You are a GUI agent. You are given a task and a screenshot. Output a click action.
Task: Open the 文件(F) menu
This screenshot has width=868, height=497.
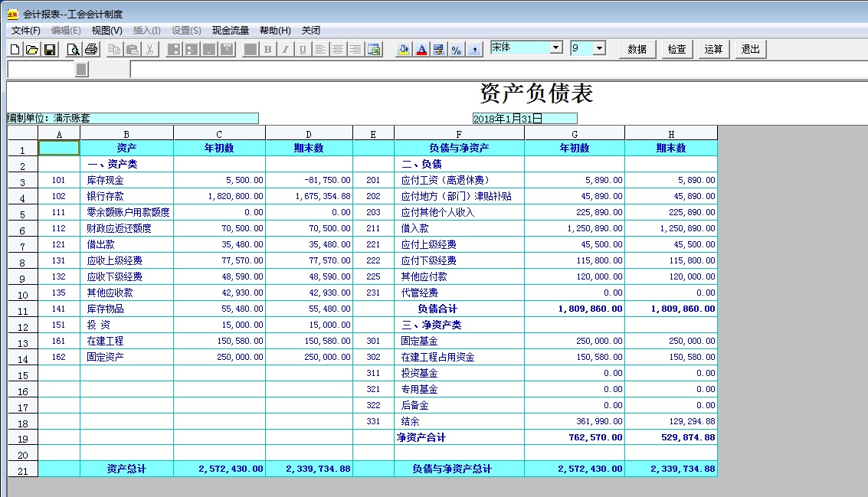click(x=26, y=31)
